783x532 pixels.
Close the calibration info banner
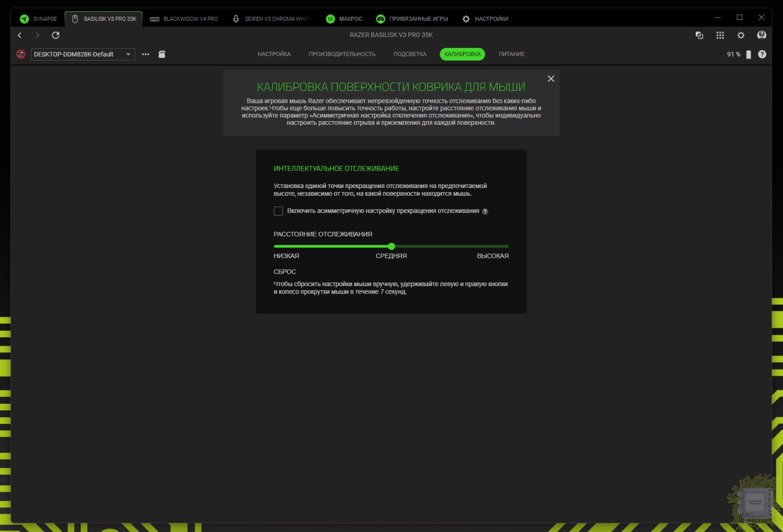click(x=551, y=79)
